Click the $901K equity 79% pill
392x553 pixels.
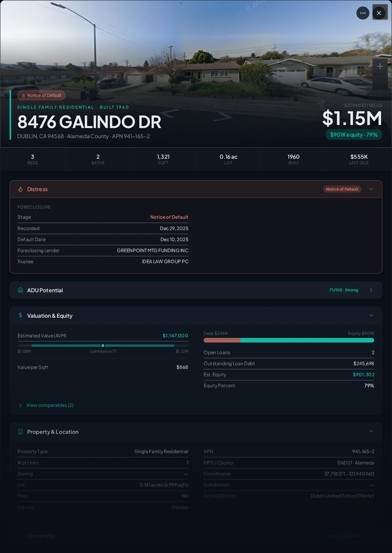pyautogui.click(x=354, y=134)
